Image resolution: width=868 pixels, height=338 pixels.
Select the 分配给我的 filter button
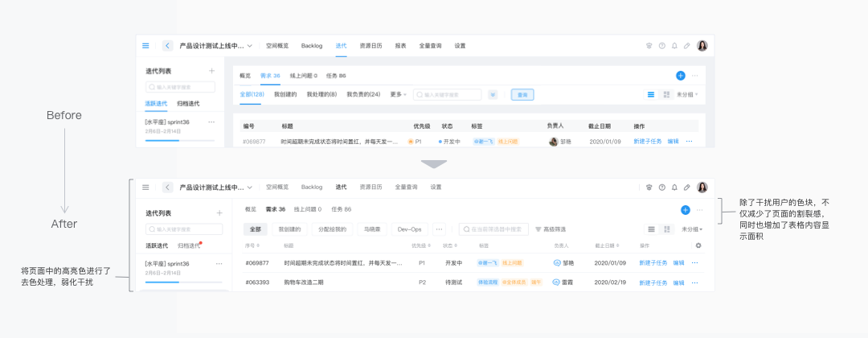pos(332,229)
